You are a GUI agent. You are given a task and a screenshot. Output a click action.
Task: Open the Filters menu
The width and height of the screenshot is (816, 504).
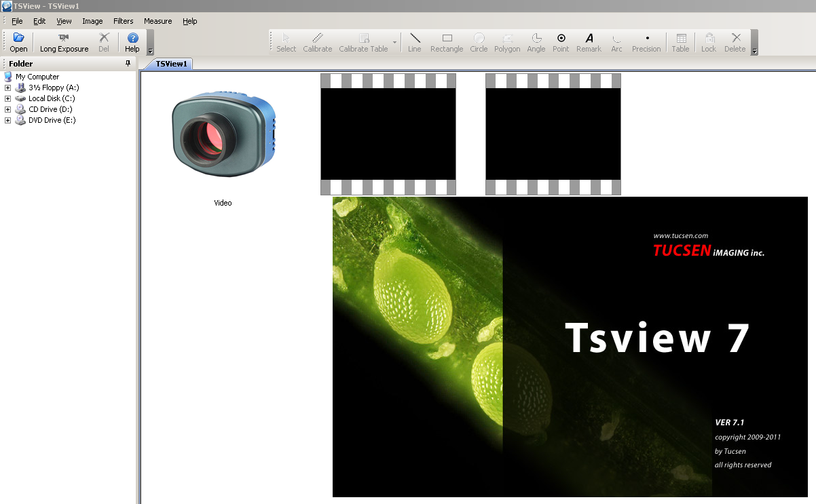click(x=124, y=21)
